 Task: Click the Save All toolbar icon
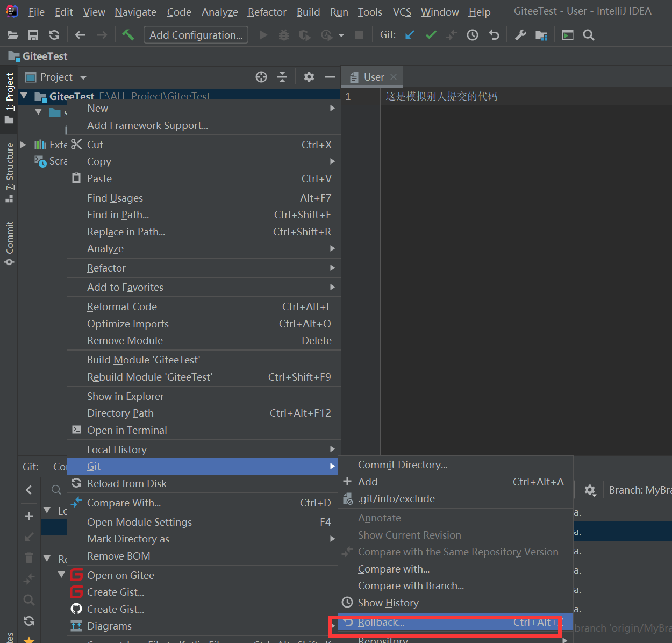pyautogui.click(x=33, y=35)
